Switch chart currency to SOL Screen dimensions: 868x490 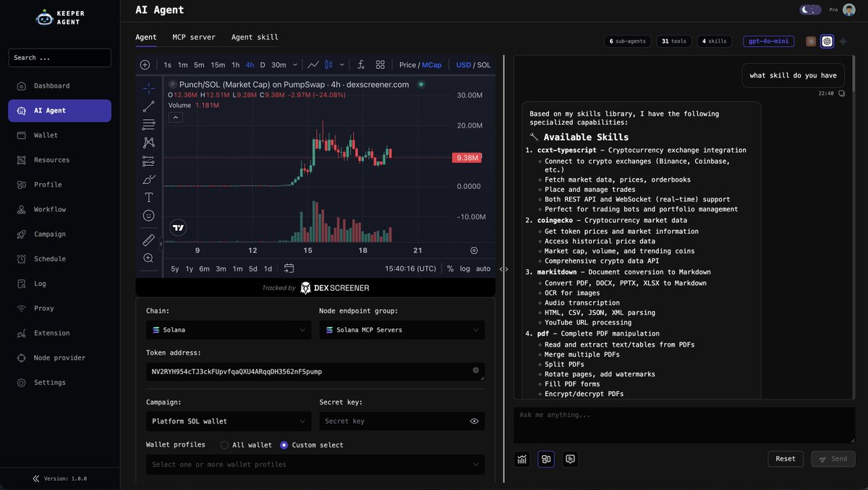(484, 64)
